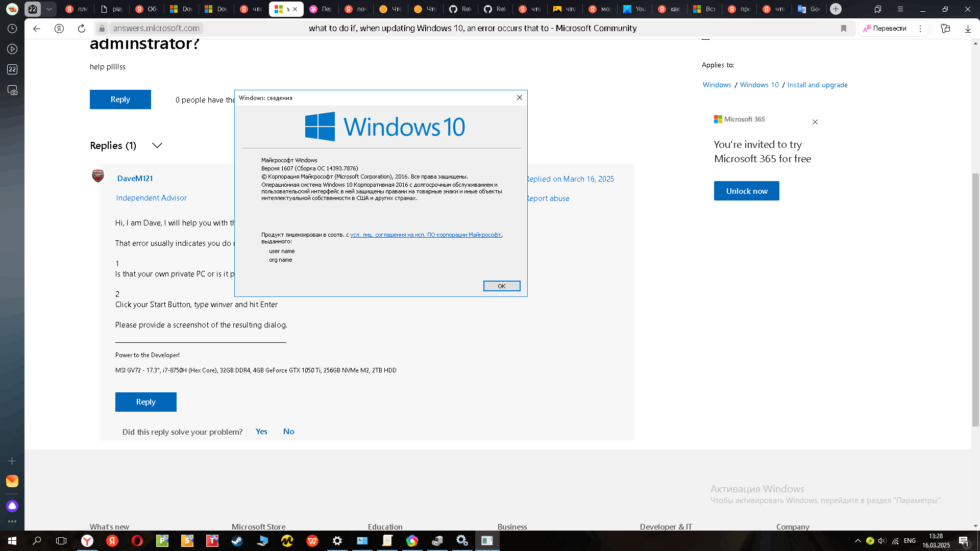The image size is (980, 551).
Task: Switch to the 'play' tab
Action: pos(111,9)
